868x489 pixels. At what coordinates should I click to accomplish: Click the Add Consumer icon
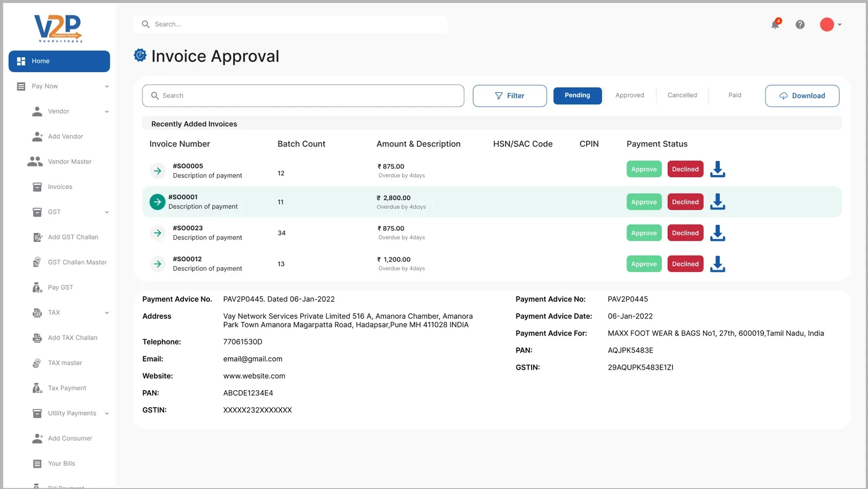point(37,438)
